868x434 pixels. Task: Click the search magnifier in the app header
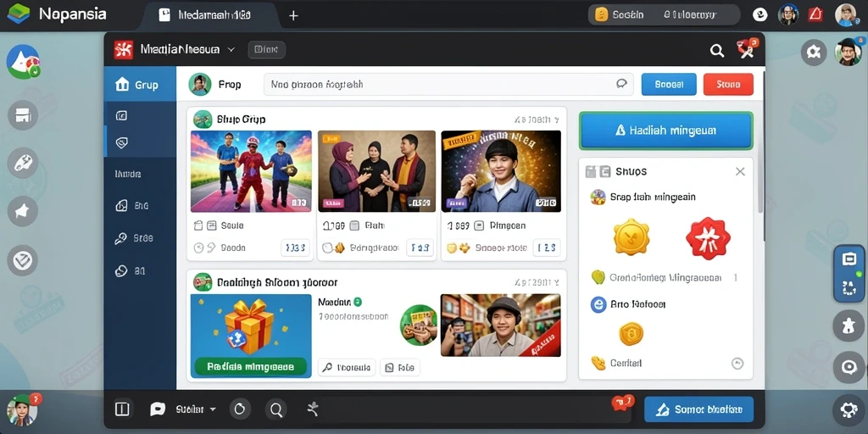tap(717, 51)
